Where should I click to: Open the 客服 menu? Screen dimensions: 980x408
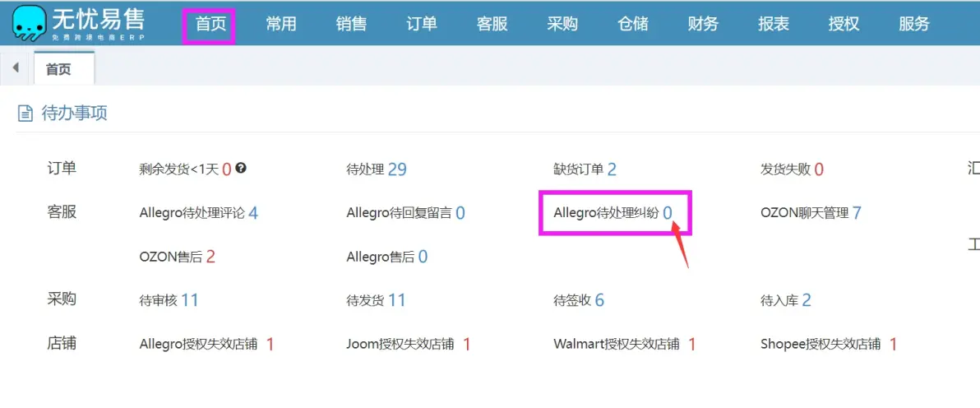492,25
